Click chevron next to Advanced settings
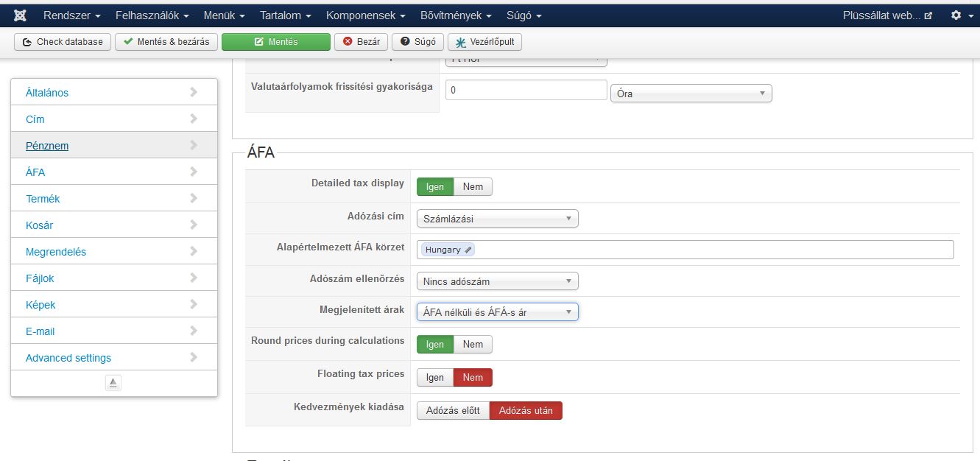The image size is (980, 461). [194, 357]
